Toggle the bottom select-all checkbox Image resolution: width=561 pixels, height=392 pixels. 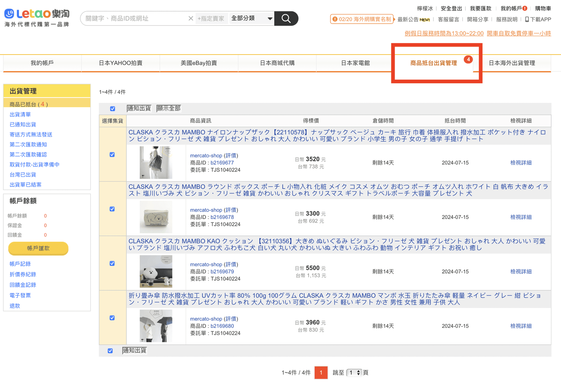[110, 351]
